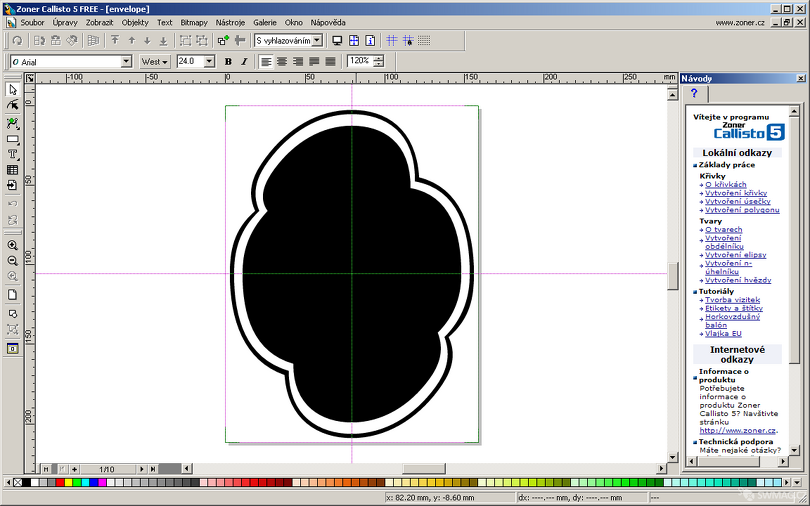Image resolution: width=810 pixels, height=506 pixels.
Task: Open the 'Vytvoření hvězdy' link
Action: [738, 280]
